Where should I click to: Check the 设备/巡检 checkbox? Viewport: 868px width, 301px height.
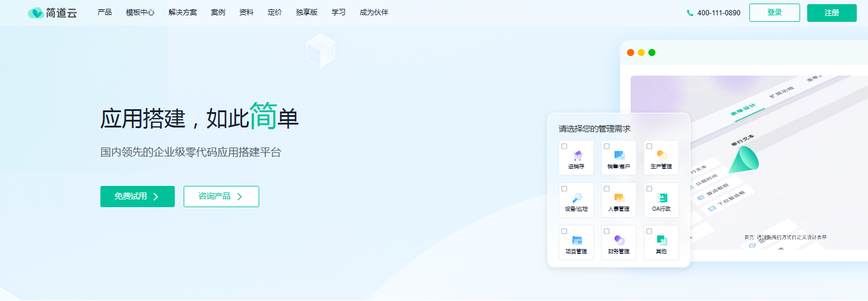click(x=564, y=189)
